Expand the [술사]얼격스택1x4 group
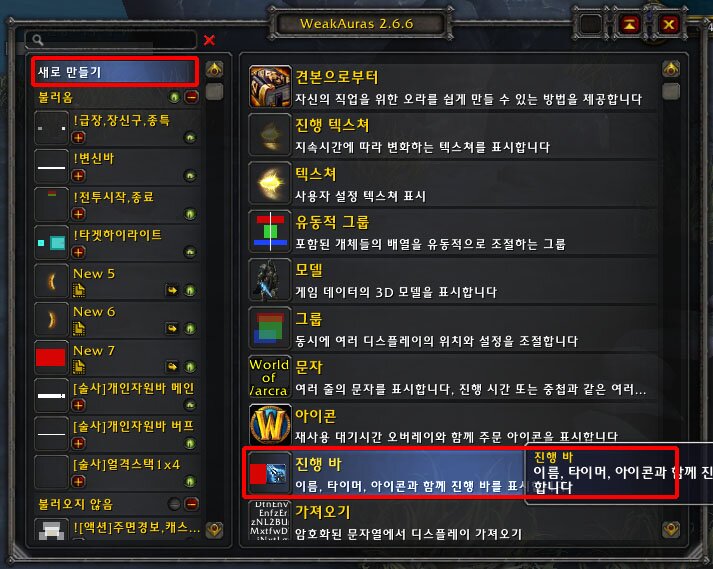713x569 pixels. (78, 481)
